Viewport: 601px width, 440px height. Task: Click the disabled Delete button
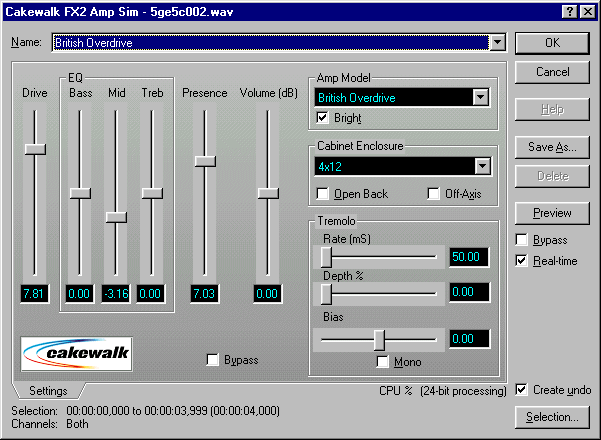(x=552, y=176)
